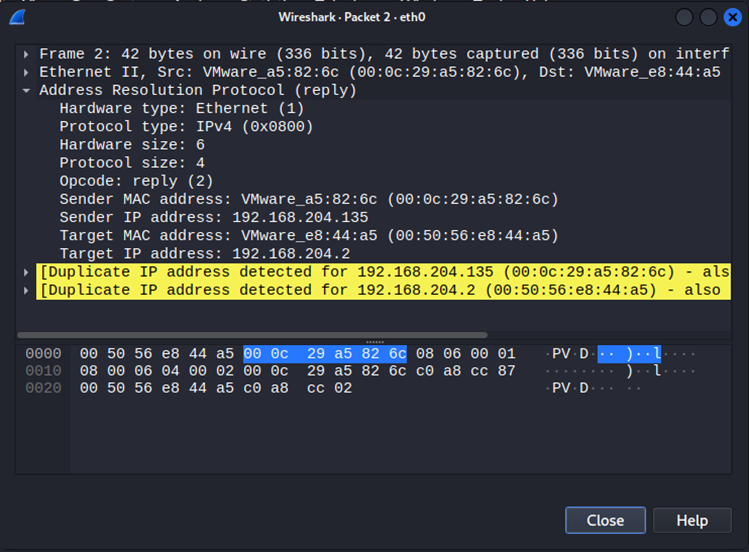Expand the Frame 2 details row
Image resolution: width=749 pixels, height=552 pixels.
coord(27,54)
